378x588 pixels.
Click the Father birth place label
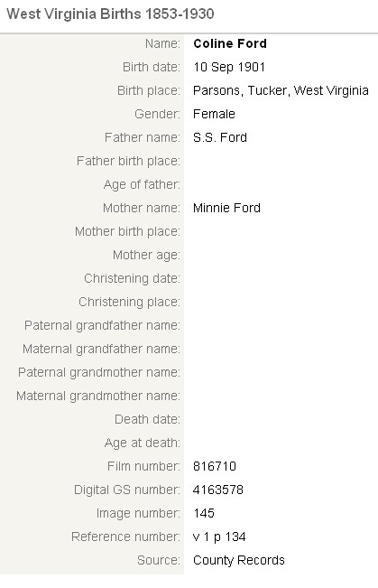click(128, 162)
